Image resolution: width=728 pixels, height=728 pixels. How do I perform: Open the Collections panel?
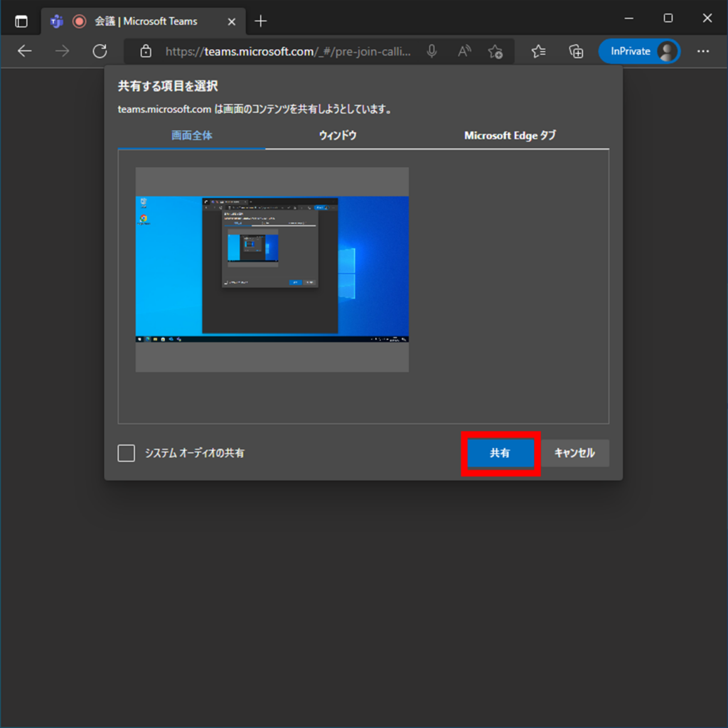pyautogui.click(x=576, y=51)
